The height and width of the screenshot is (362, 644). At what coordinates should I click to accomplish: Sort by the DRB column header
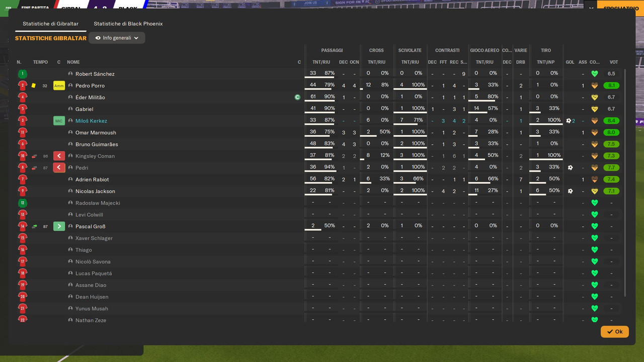pyautogui.click(x=521, y=62)
